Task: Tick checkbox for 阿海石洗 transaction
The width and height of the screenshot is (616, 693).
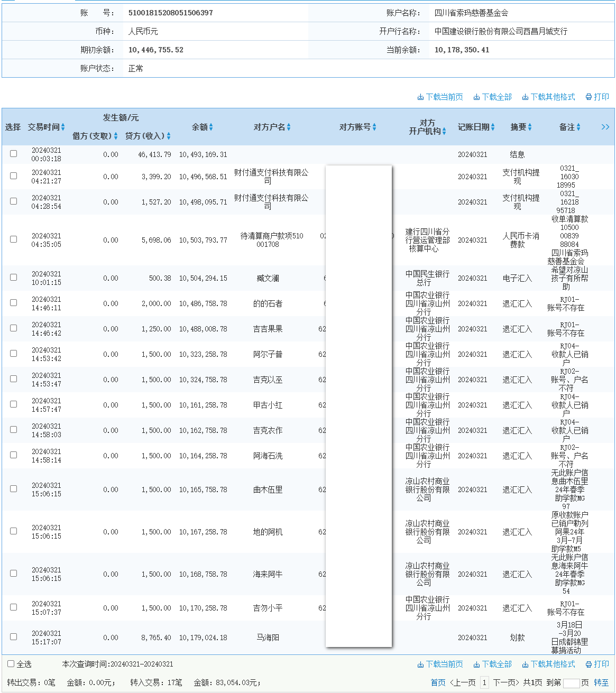Action: click(x=13, y=455)
